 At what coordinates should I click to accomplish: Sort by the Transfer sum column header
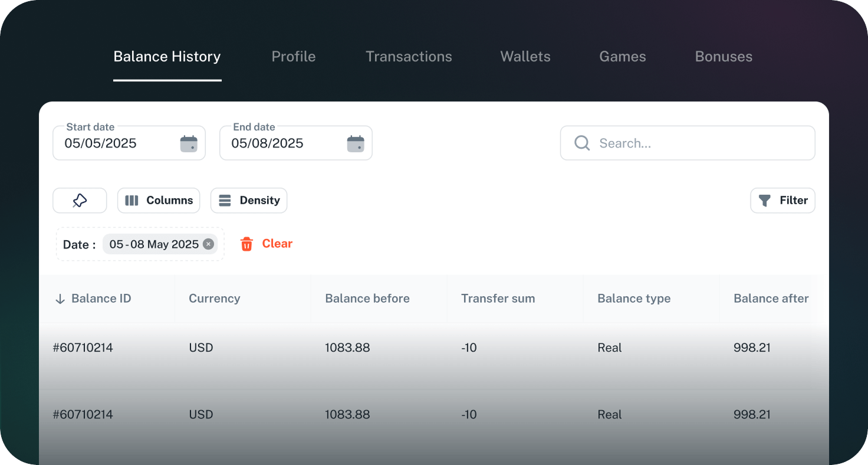(x=498, y=299)
